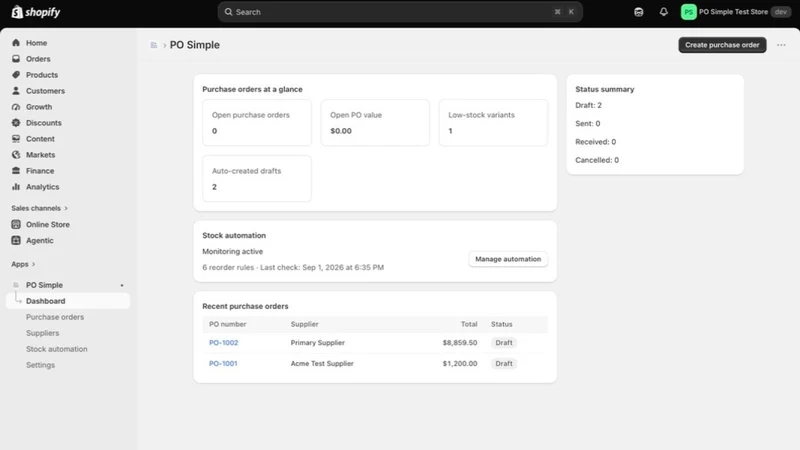Viewport: 800px width, 450px height.
Task: Click the Discounts badge icon
Action: tap(16, 122)
